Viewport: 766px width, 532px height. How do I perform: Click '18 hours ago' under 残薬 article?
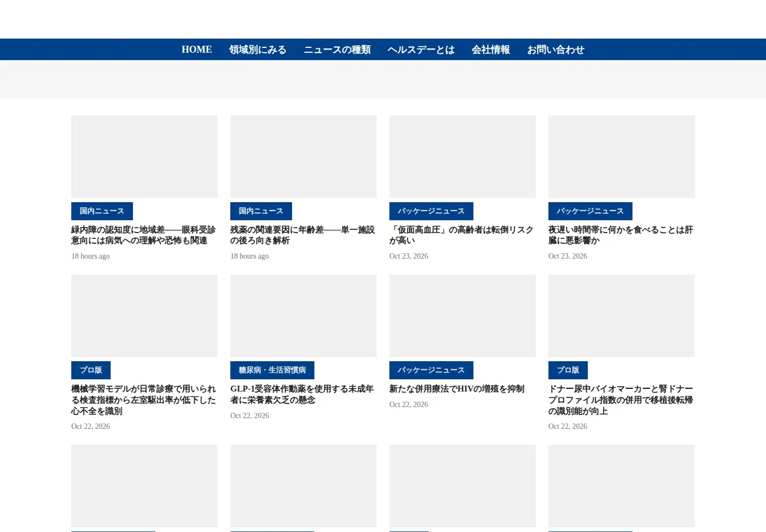249,256
